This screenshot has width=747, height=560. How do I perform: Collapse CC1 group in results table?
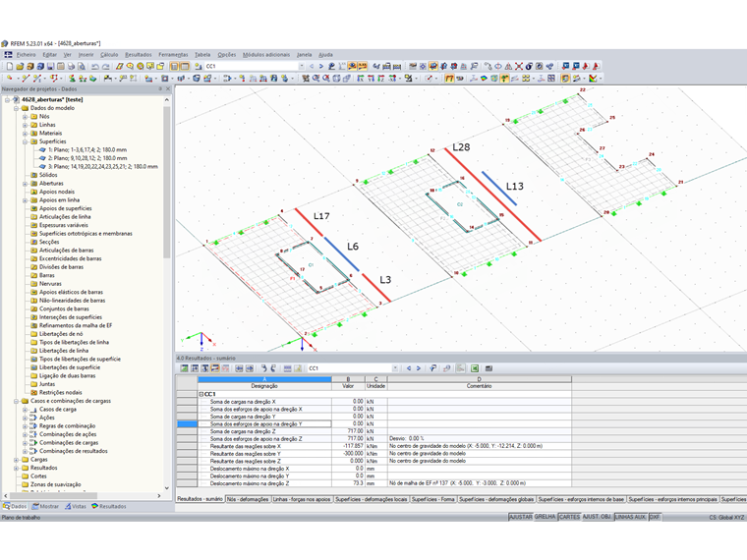click(201, 394)
